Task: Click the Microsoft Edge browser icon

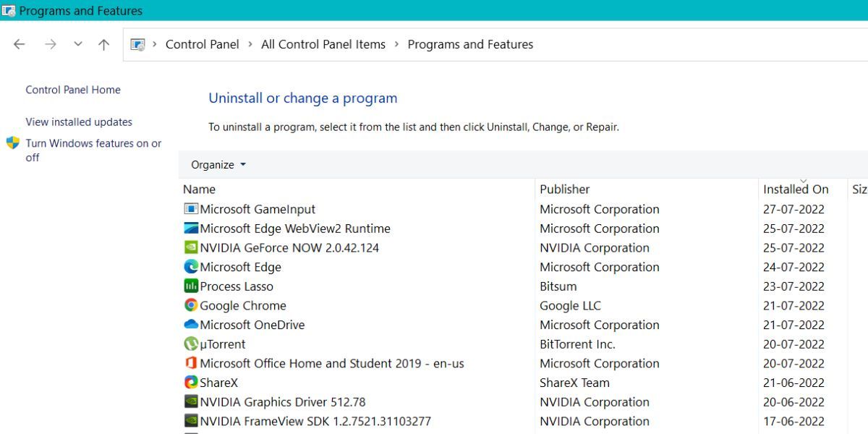Action: [x=191, y=267]
